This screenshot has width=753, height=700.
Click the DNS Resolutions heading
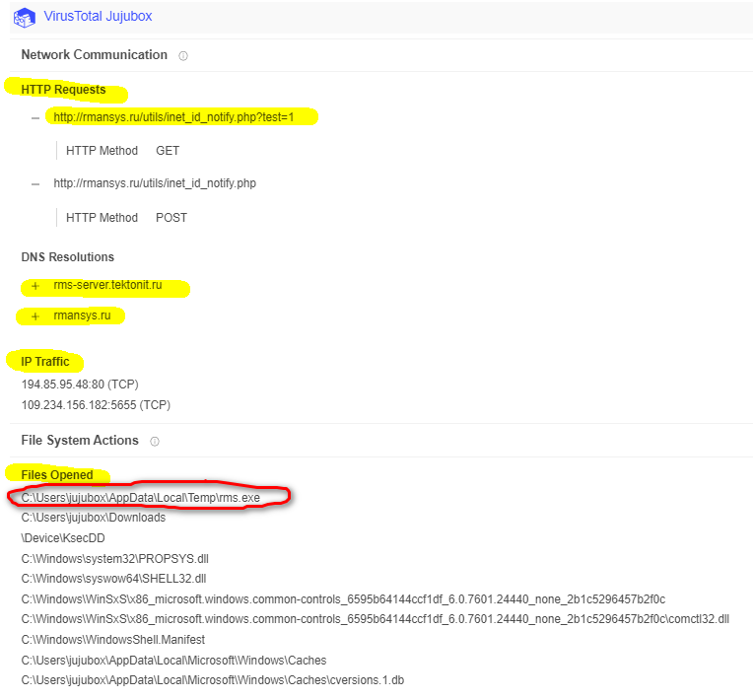pos(68,257)
